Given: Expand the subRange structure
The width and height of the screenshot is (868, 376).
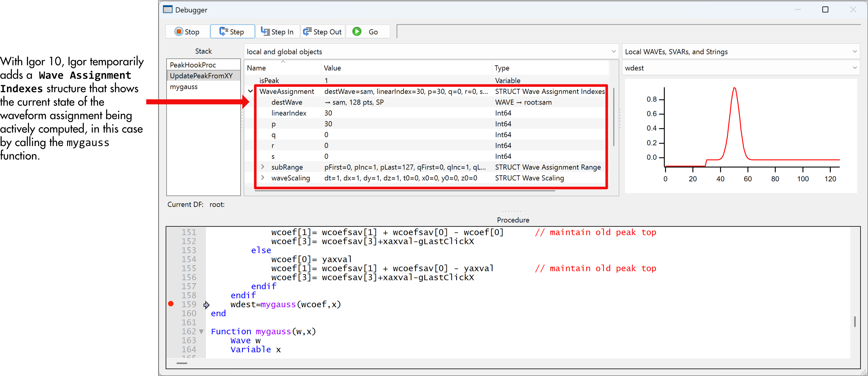Looking at the screenshot, I should click(263, 167).
